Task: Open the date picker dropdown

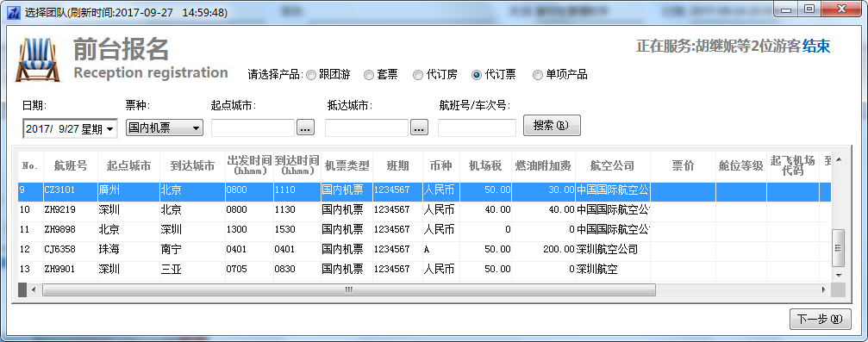Action: click(110, 129)
